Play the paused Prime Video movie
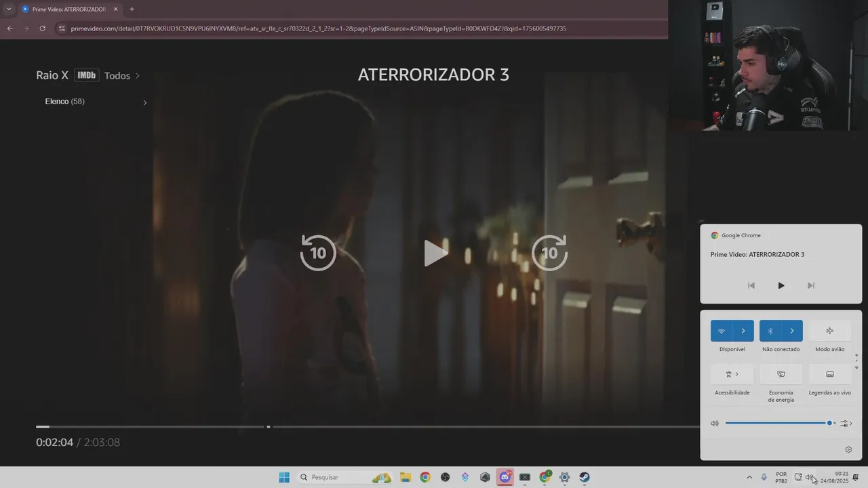This screenshot has height=488, width=868. (x=435, y=253)
